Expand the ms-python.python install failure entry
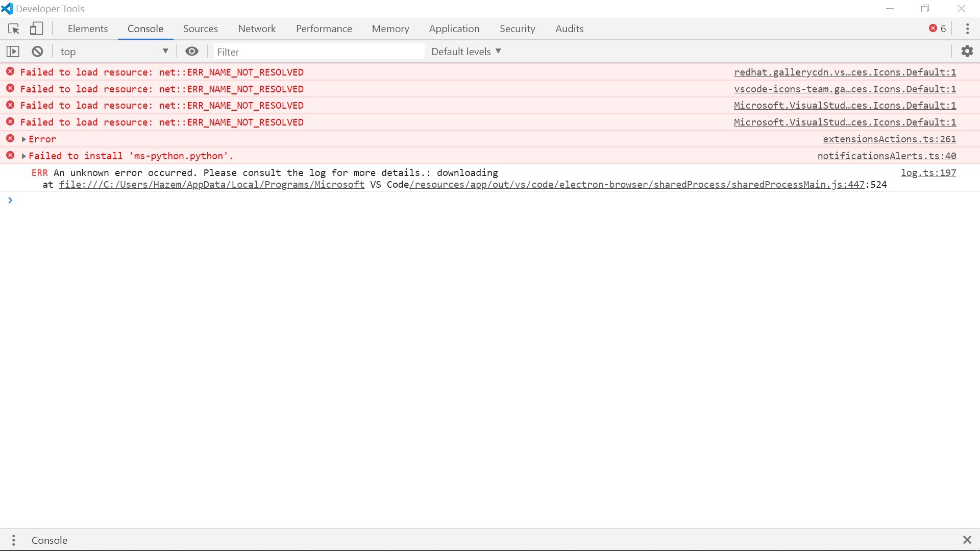Image resolution: width=980 pixels, height=551 pixels. [23, 156]
